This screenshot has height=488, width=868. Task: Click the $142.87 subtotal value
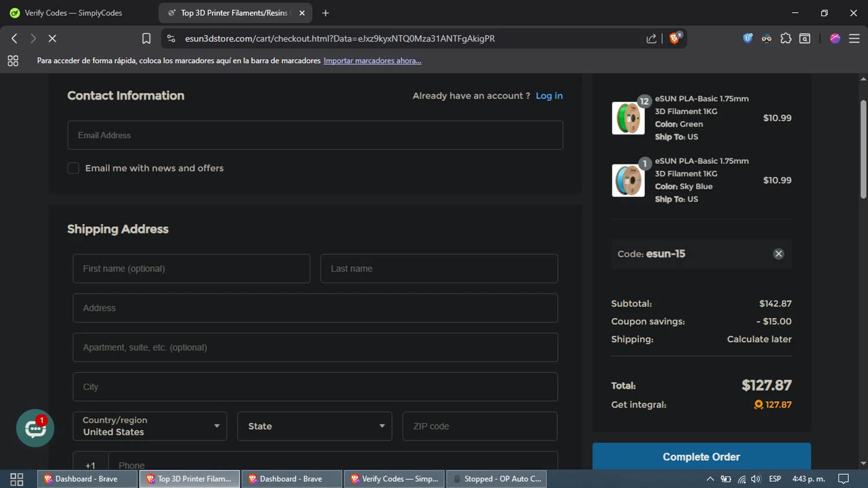[775, 303]
